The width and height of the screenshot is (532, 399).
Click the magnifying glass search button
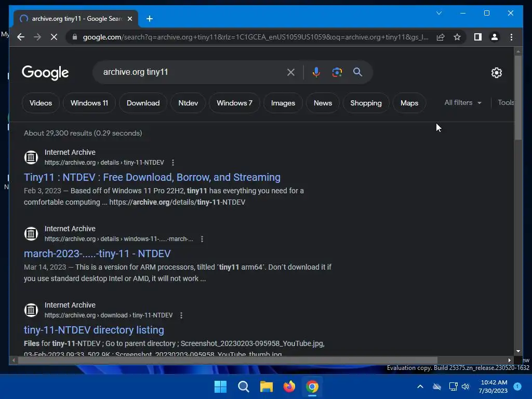click(x=357, y=72)
